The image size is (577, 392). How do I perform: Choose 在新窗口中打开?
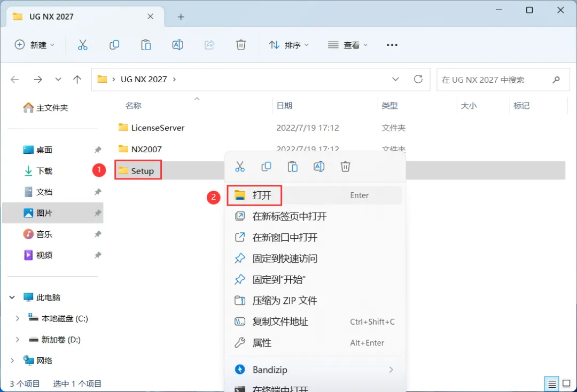[x=314, y=238]
